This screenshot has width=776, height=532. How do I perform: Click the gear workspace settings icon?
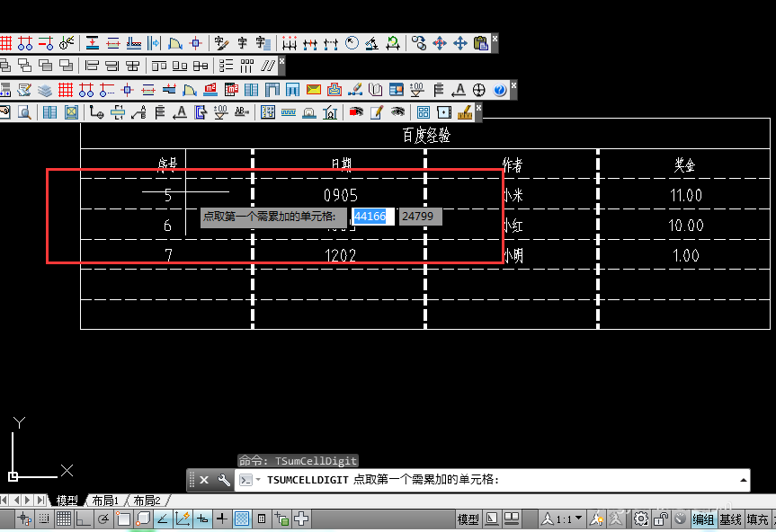pos(641,519)
